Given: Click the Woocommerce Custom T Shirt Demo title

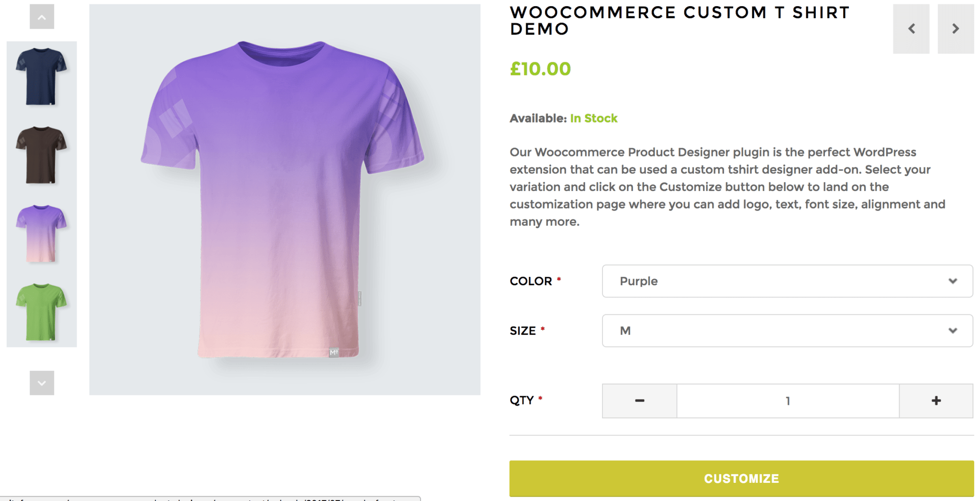Looking at the screenshot, I should [x=679, y=21].
